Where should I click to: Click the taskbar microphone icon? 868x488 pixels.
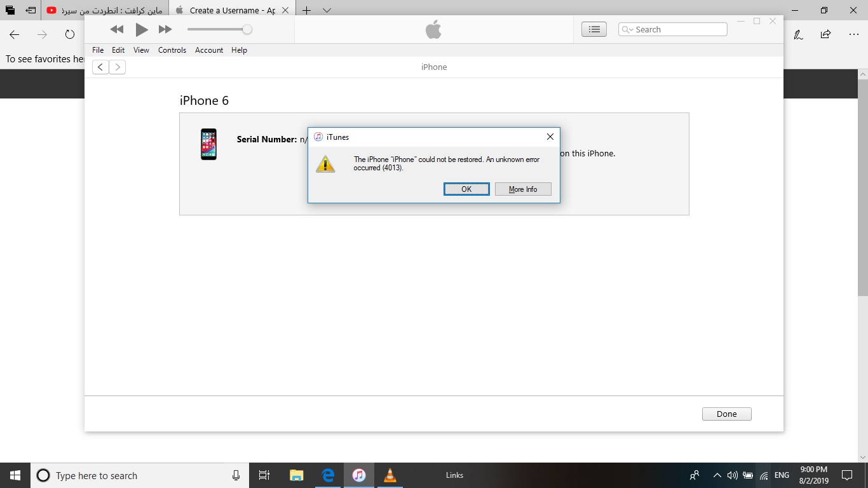[236, 475]
